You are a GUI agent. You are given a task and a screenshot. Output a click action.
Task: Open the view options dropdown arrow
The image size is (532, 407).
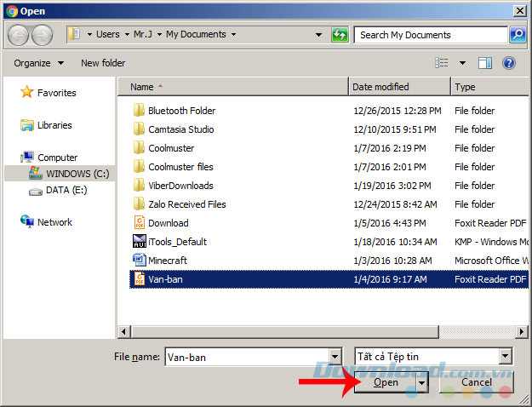point(462,63)
